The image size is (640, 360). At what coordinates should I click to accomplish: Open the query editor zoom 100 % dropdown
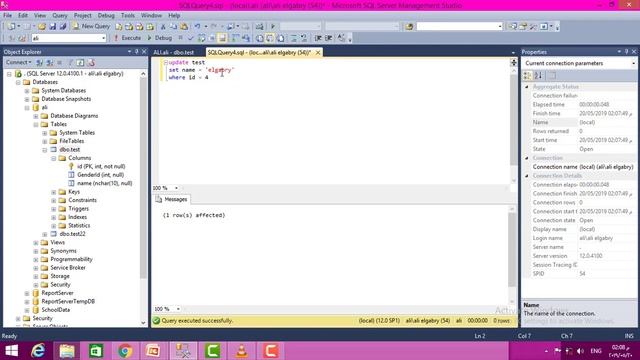click(176, 188)
